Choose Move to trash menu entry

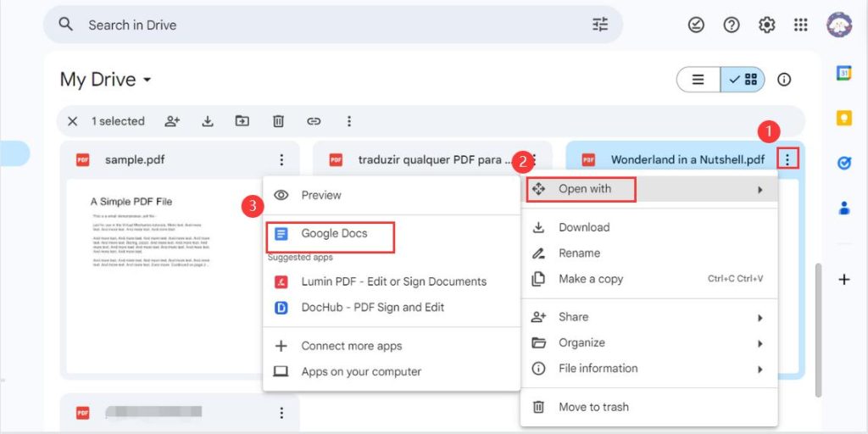tap(649, 408)
